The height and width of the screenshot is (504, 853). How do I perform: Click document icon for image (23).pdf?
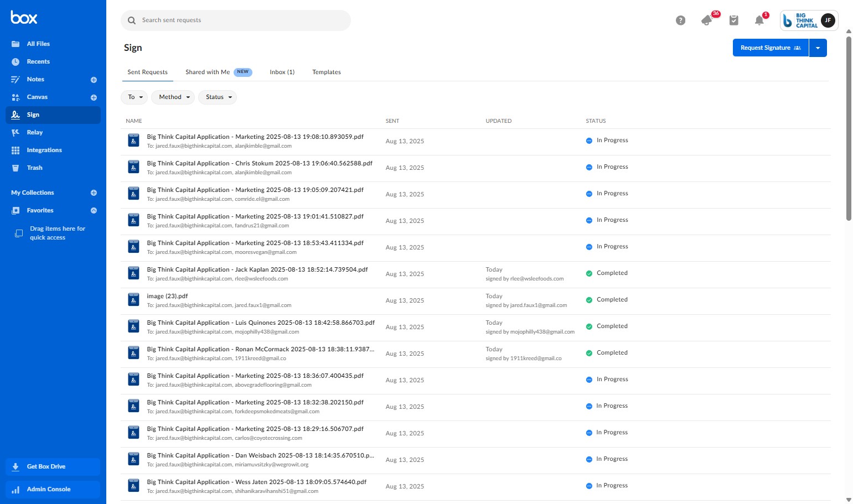(x=133, y=300)
